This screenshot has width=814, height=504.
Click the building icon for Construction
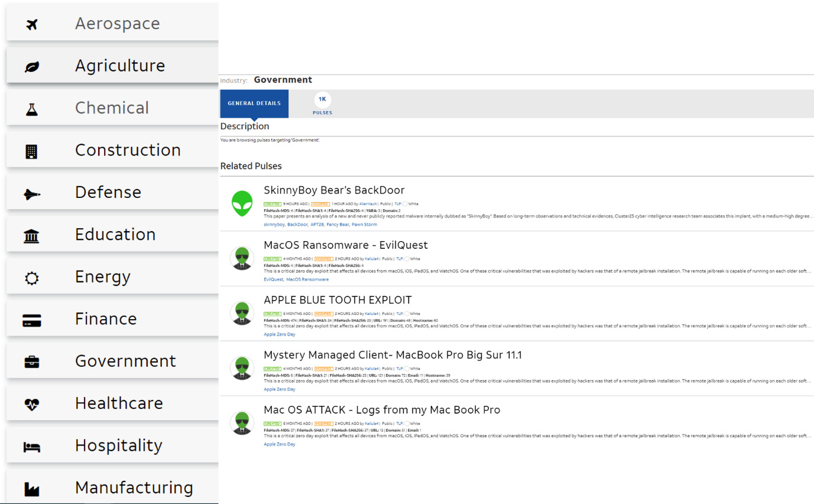32,151
